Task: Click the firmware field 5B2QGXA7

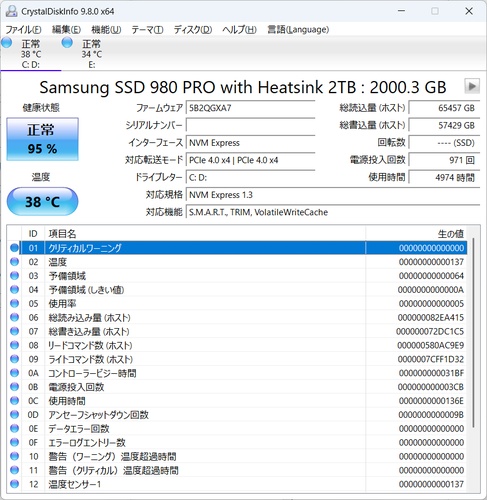Action: pyautogui.click(x=250, y=108)
